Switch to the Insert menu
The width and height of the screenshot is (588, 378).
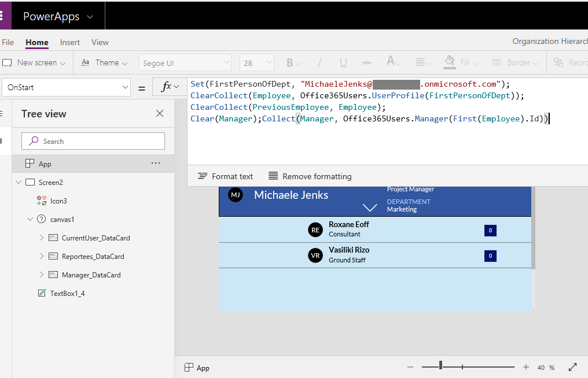coord(69,42)
